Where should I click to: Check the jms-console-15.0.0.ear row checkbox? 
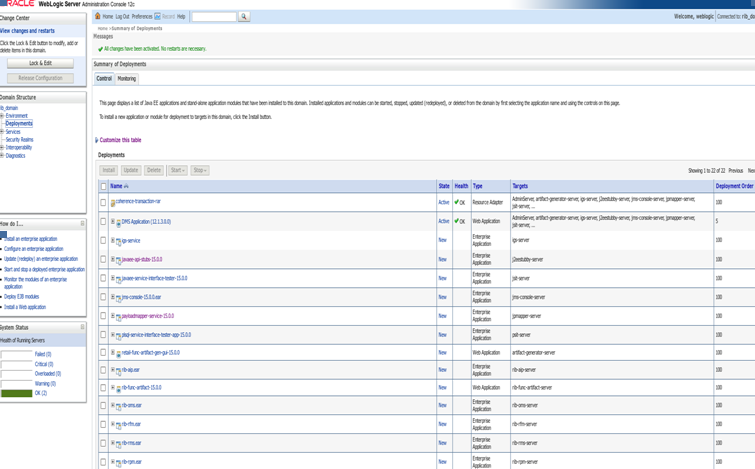click(x=103, y=297)
